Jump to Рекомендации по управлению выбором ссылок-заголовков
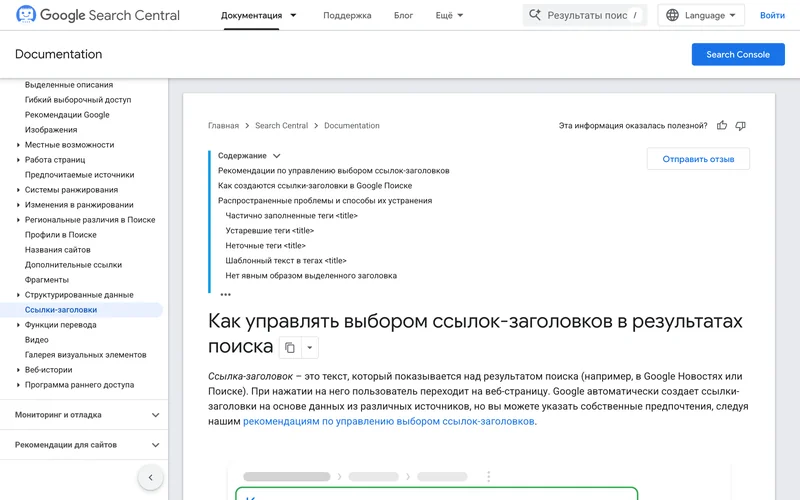The height and width of the screenshot is (500, 800). pyautogui.click(x=334, y=170)
